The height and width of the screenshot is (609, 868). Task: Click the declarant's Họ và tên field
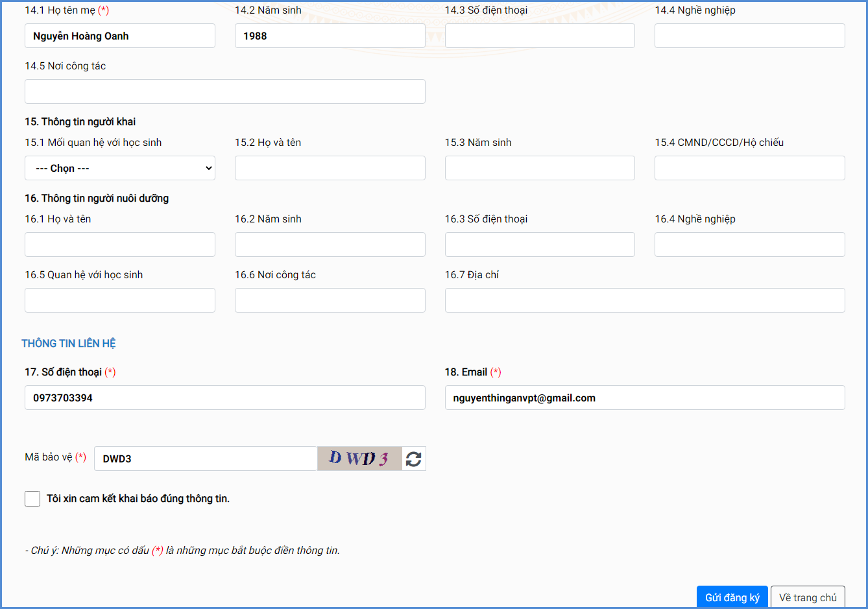coord(330,168)
